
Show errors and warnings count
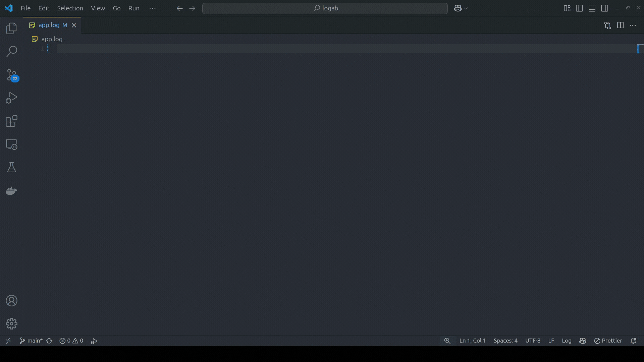pos(71,341)
